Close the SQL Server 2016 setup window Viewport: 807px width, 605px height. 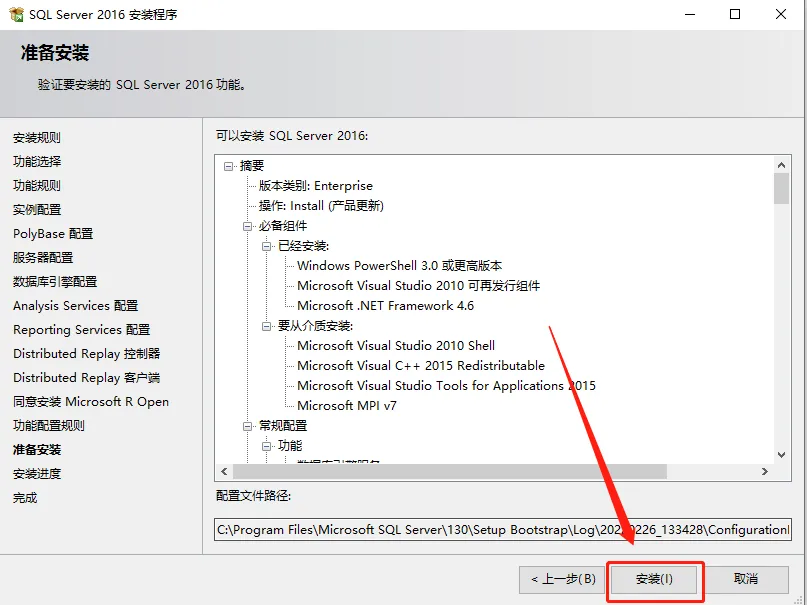pos(781,14)
